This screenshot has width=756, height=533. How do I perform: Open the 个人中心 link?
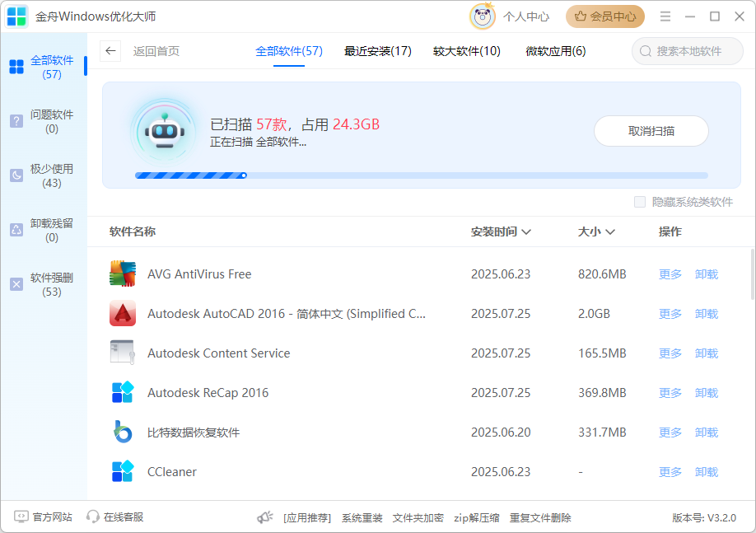click(526, 16)
